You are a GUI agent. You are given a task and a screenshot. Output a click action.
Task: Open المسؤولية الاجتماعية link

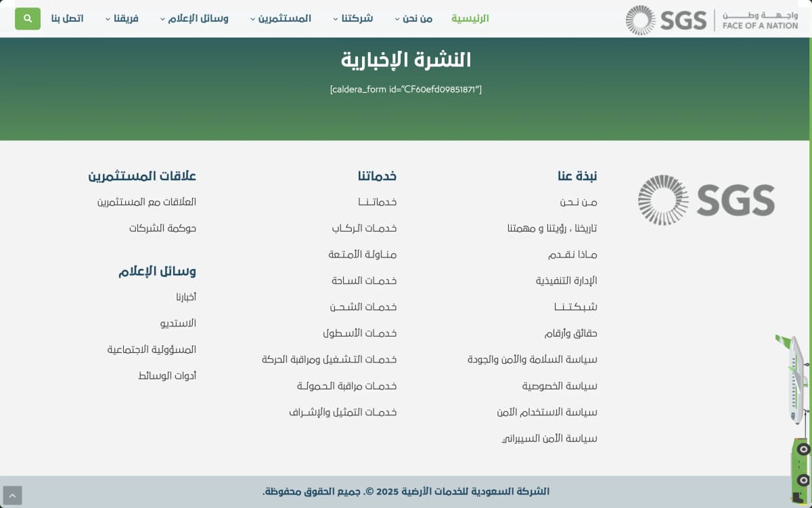coord(152,350)
